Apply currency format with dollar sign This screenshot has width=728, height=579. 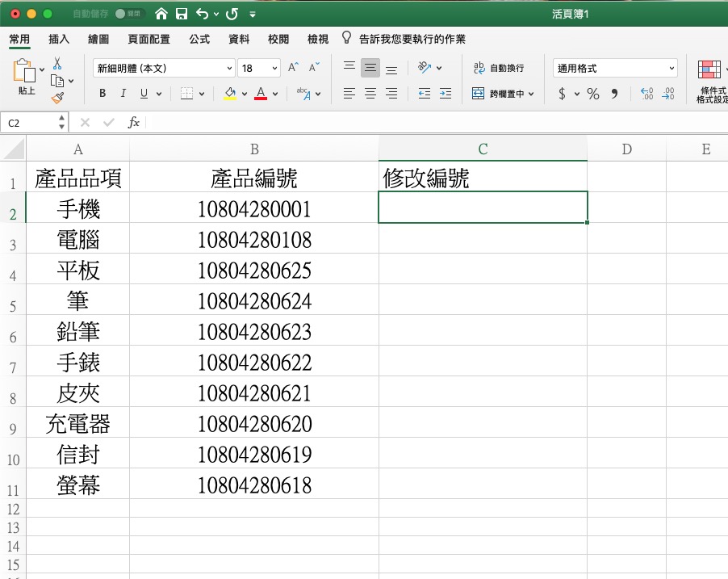click(563, 94)
